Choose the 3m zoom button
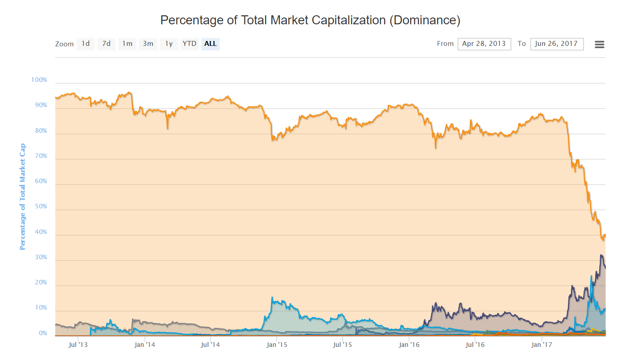The image size is (629, 364). [148, 44]
